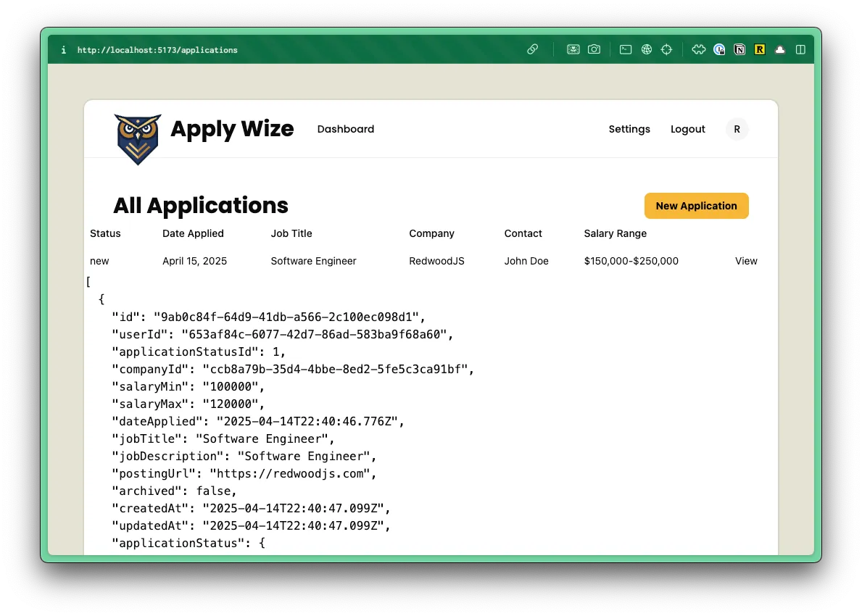Click the 1Password extension icon
The image size is (862, 616).
[719, 49]
